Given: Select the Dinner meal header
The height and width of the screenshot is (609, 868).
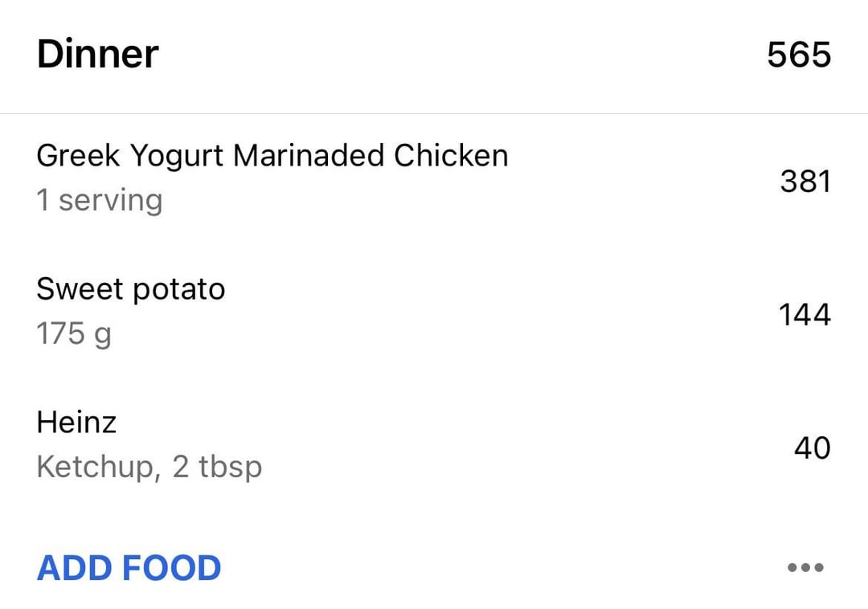Looking at the screenshot, I should click(97, 55).
